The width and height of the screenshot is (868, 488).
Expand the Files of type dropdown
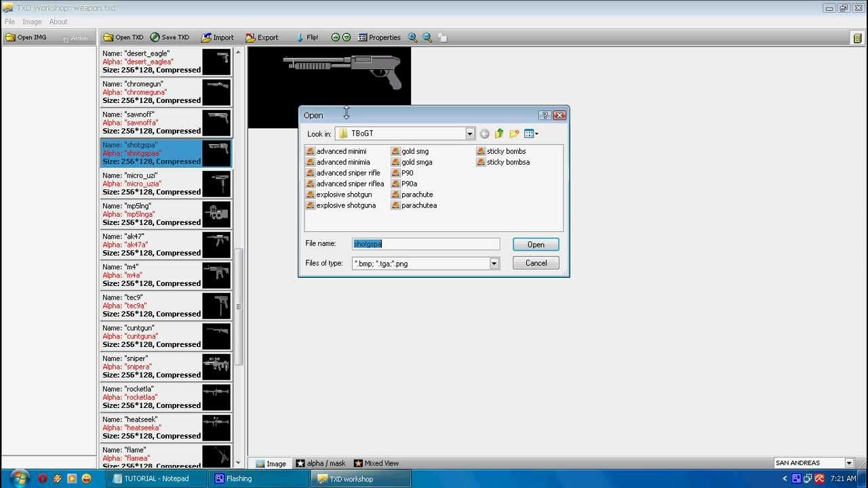coord(494,263)
